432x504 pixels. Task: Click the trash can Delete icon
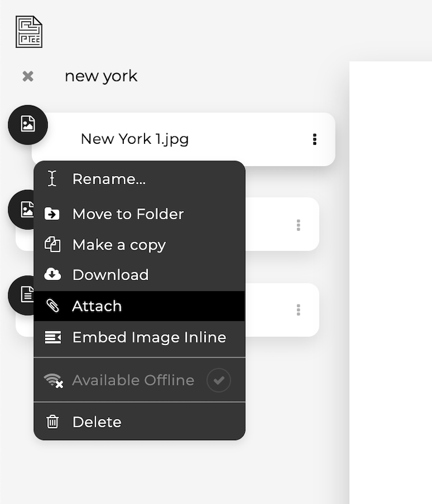coord(52,422)
